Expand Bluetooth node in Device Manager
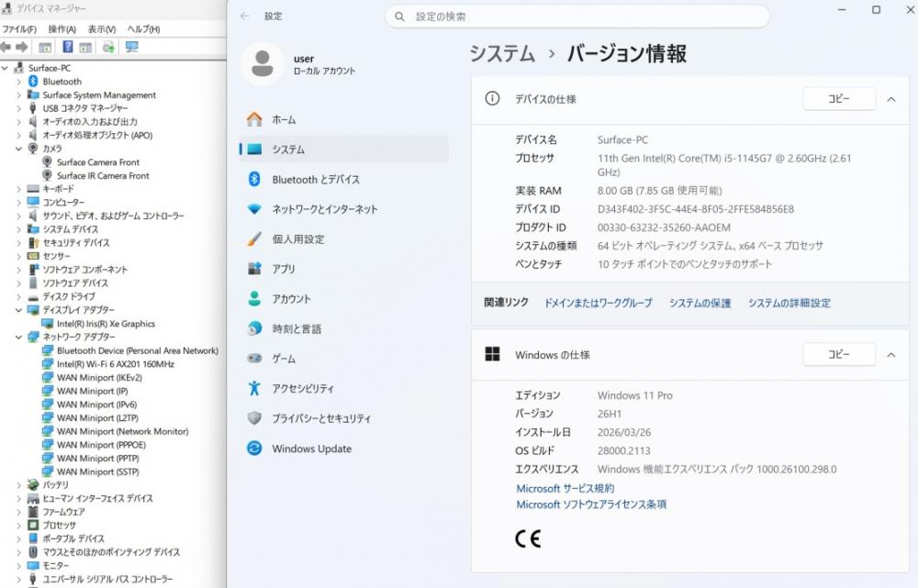 [18, 82]
